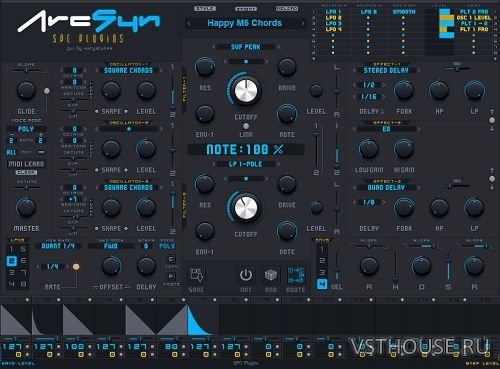Select LFO 2 in the LFO selector
The height and width of the screenshot is (369, 500).
(x=12, y=261)
